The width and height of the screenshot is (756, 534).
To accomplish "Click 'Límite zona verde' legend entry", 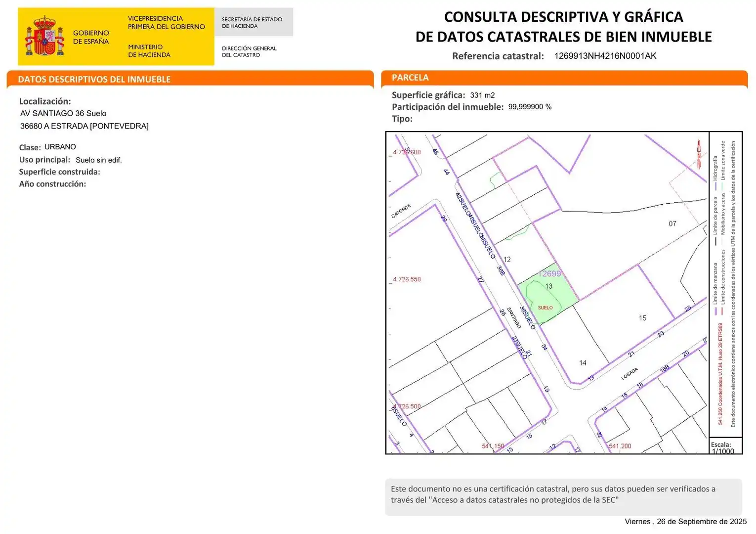I will (x=723, y=167).
